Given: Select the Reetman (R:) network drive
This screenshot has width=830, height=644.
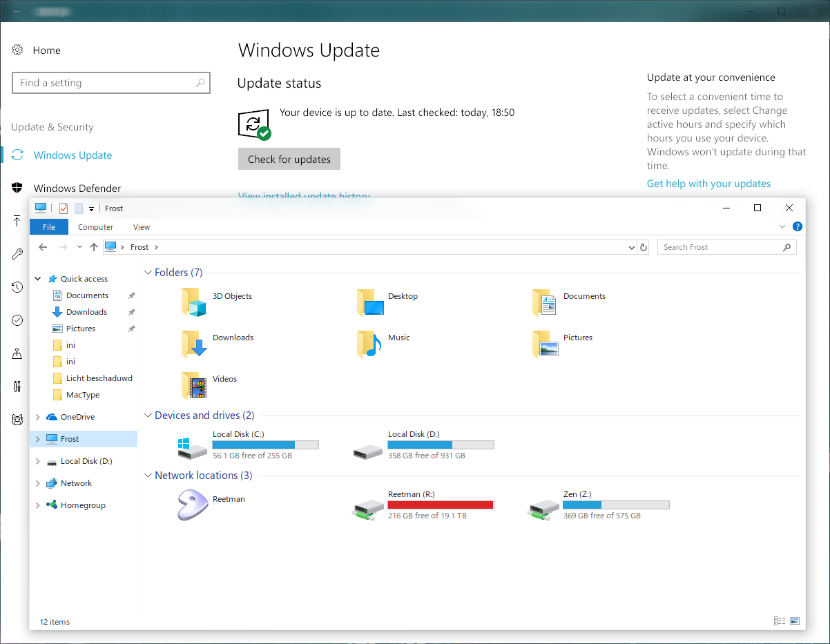Looking at the screenshot, I should coord(423,505).
